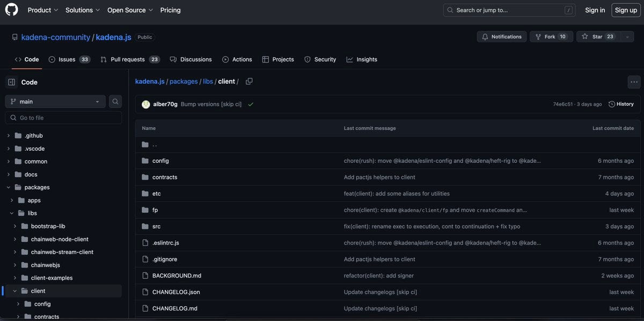This screenshot has height=321, width=644.
Task: Click the GitHub logo icon
Action: click(11, 10)
